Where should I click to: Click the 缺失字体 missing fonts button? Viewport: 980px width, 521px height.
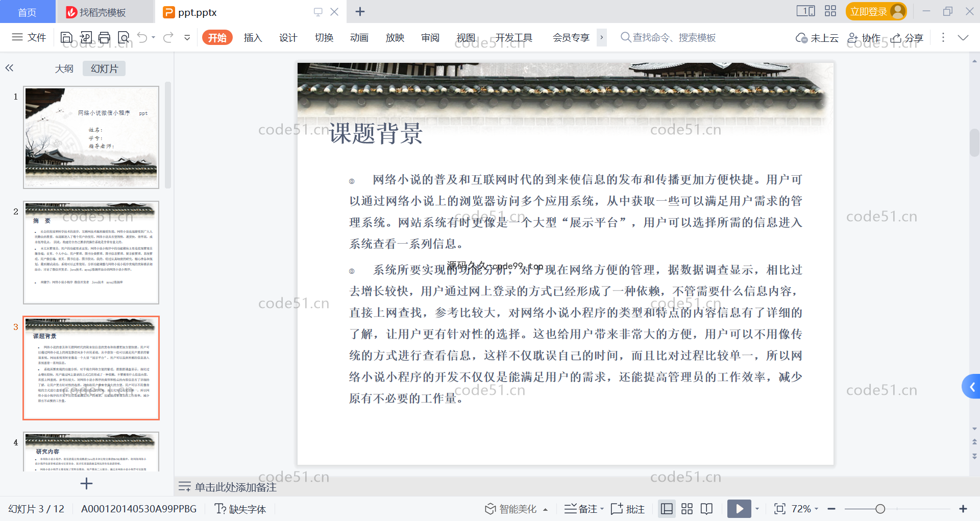[x=240, y=509]
